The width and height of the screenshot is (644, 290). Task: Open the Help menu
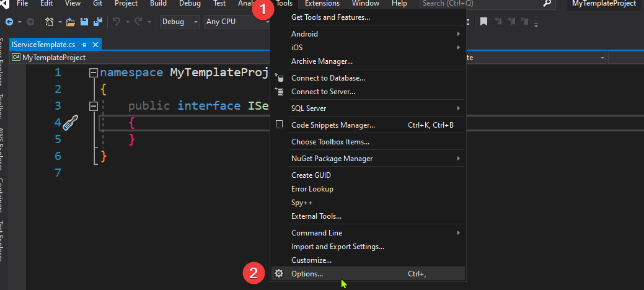click(399, 3)
